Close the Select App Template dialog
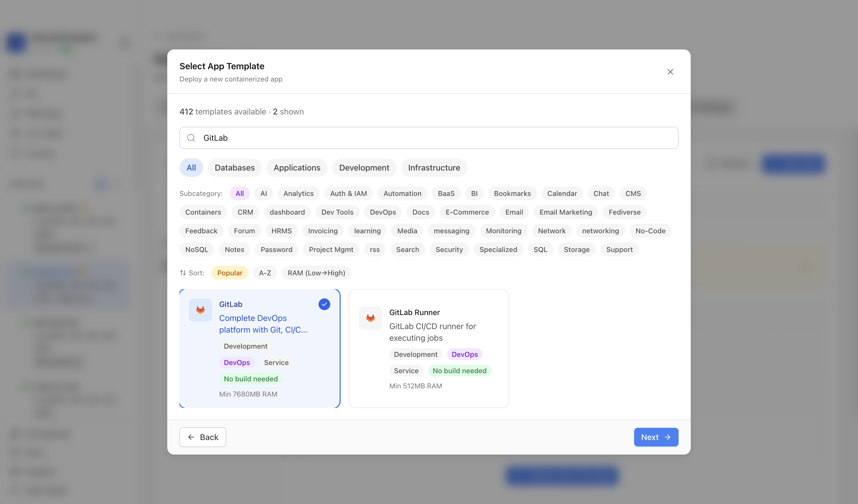Image resolution: width=858 pixels, height=504 pixels. pyautogui.click(x=670, y=72)
